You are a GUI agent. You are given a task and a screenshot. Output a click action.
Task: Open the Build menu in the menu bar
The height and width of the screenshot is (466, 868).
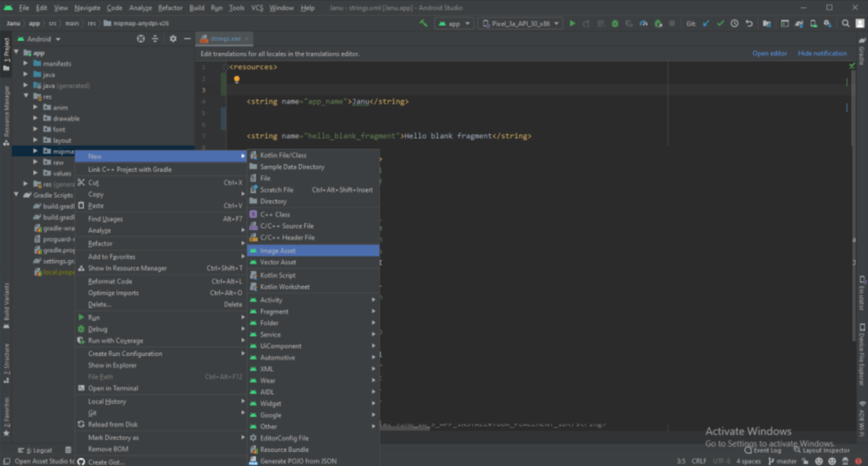197,8
